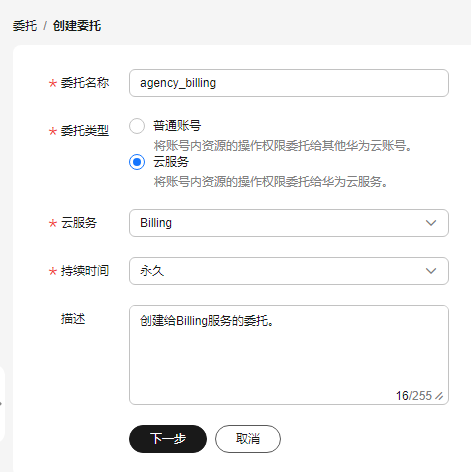Click the 下一步 button
Image resolution: width=471 pixels, height=472 pixels.
(168, 439)
